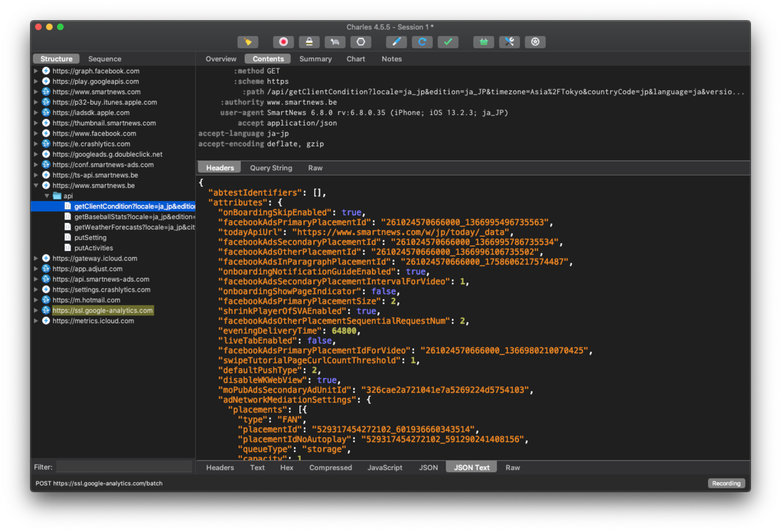Click the globe icon beside e.crashlytics.com

pyautogui.click(x=46, y=144)
